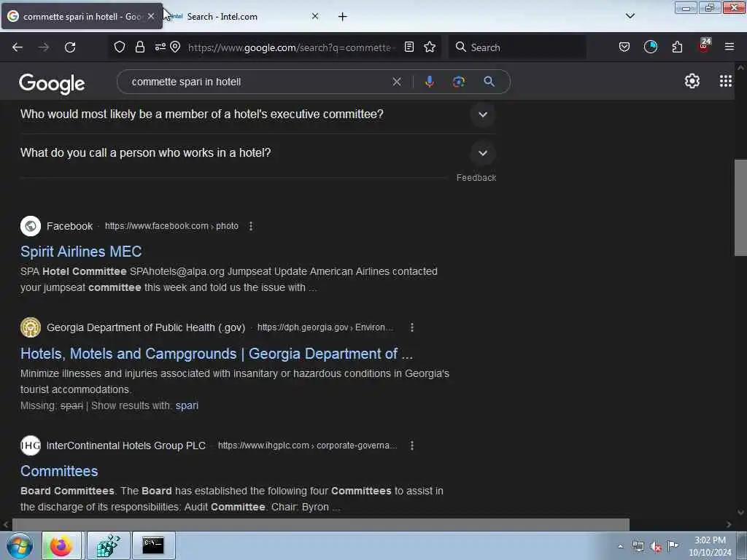Toggle reader view icon
This screenshot has height=560, width=747.
point(409,47)
